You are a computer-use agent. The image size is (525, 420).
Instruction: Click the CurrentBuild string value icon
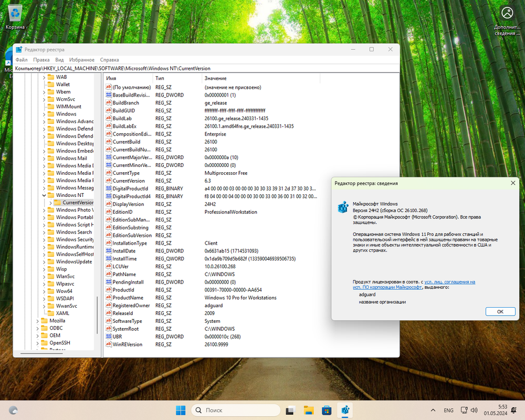click(109, 142)
